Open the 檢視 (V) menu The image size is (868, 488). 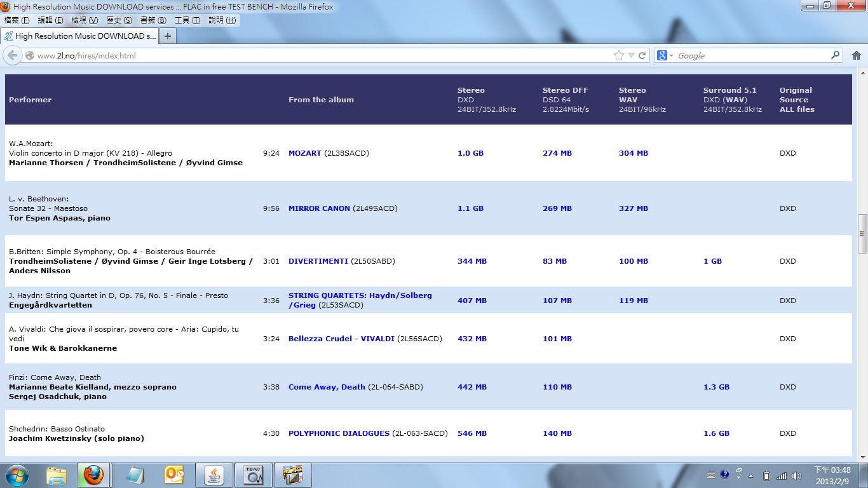pos(85,20)
